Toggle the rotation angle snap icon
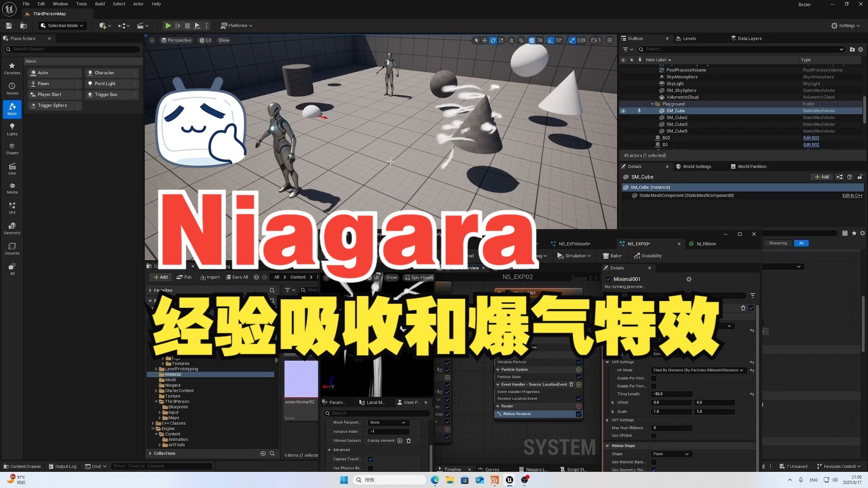The height and width of the screenshot is (488, 868). [550, 40]
